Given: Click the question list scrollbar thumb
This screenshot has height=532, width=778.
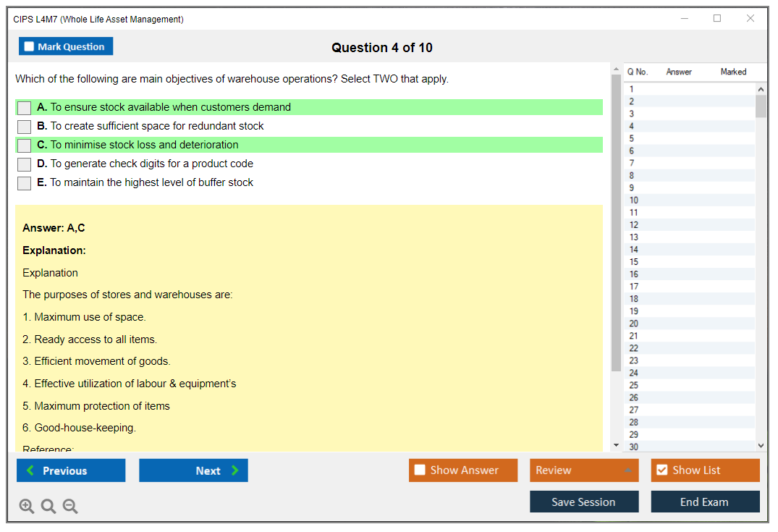Looking at the screenshot, I should pos(761,106).
